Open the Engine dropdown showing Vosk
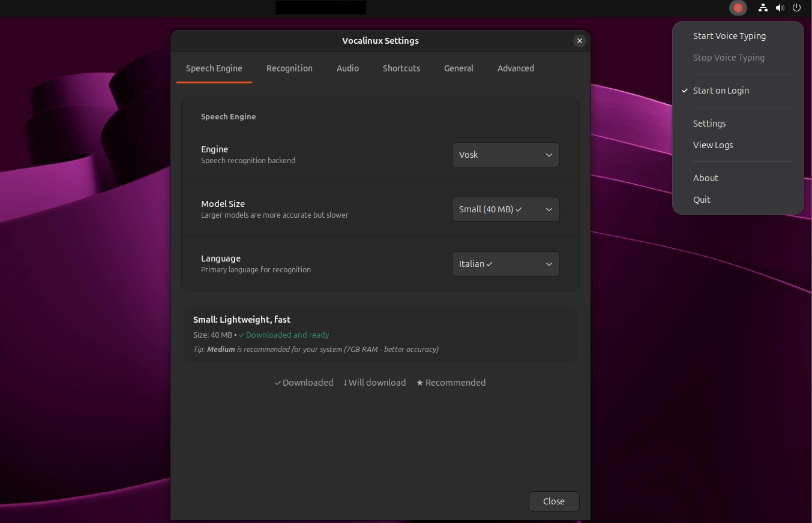812x523 pixels. point(506,155)
